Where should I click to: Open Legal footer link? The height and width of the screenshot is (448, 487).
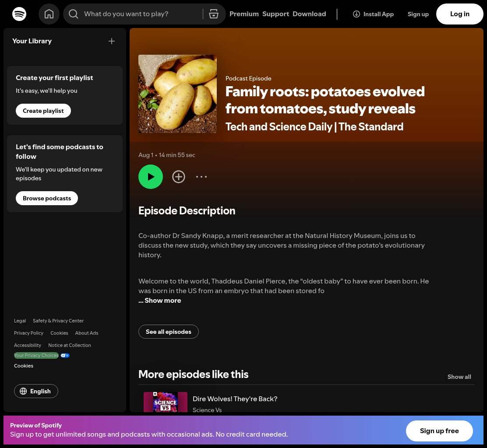[20, 321]
